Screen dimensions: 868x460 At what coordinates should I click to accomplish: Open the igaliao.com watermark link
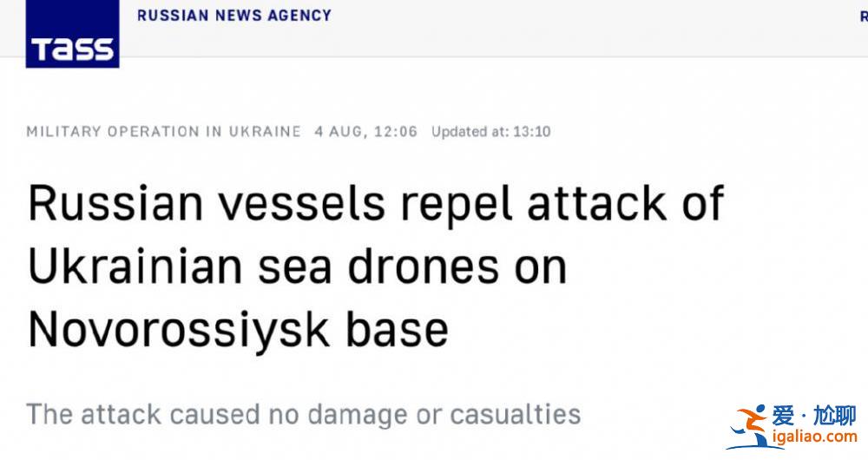coord(815,437)
